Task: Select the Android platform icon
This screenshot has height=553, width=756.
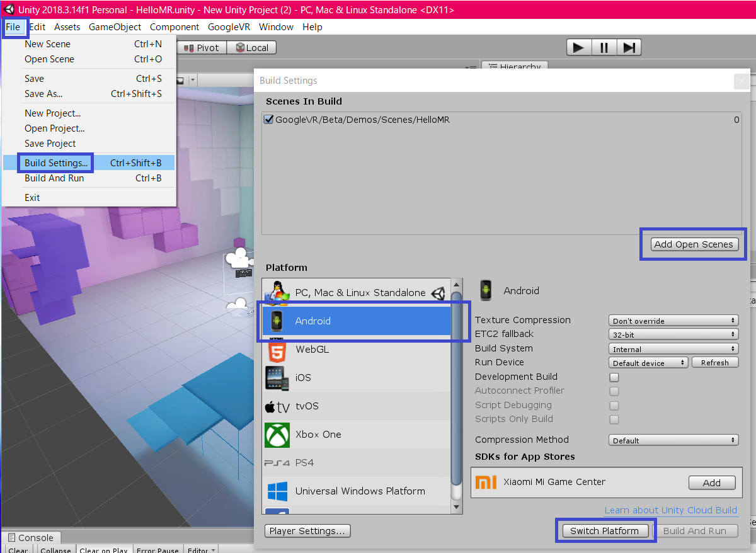Action: 276,321
